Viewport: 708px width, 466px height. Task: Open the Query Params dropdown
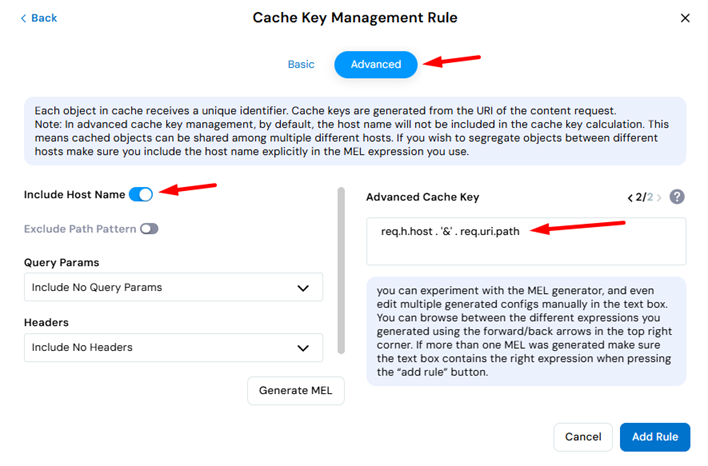pos(173,287)
